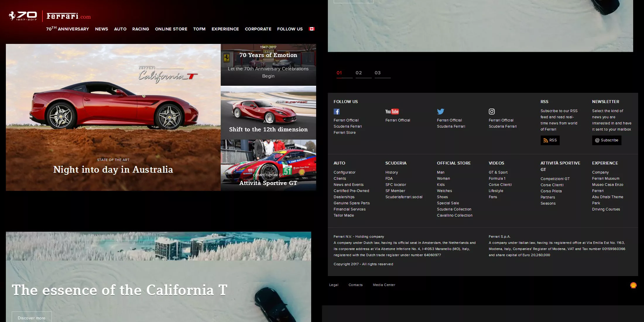Viewport: 644px width, 322px height.
Task: Open the Attività Sportive GT tile
Action: tap(268, 165)
